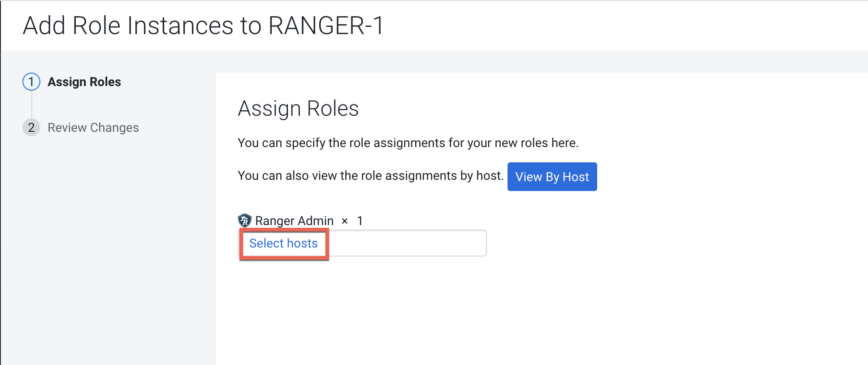
Task: Click the × symbol beside Ranger Admin
Action: 344,221
